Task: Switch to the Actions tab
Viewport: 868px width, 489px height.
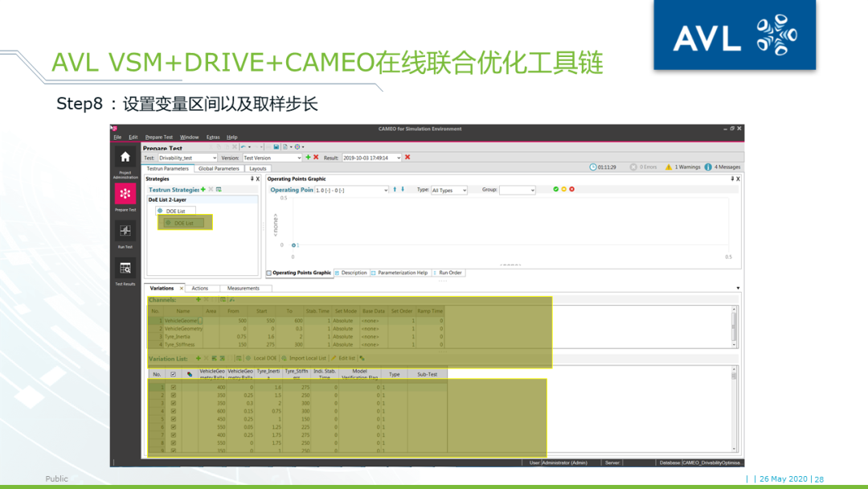Action: tap(200, 288)
